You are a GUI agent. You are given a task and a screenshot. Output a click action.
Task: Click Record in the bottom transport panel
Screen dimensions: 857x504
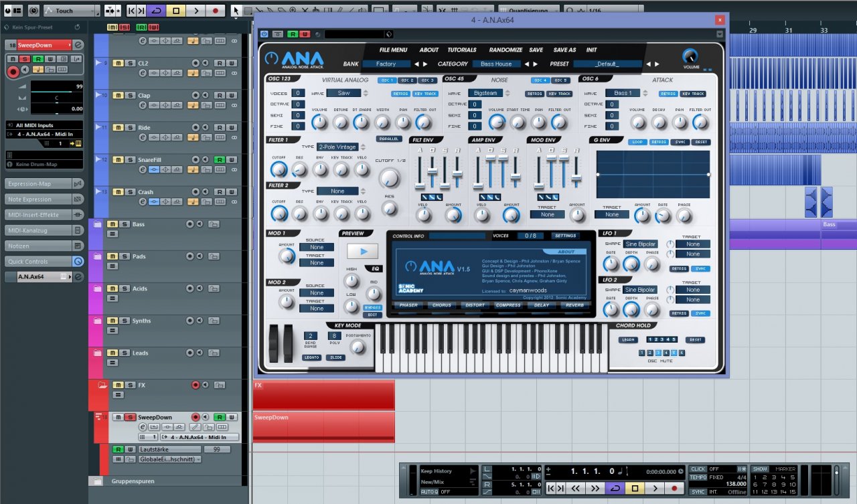674,489
